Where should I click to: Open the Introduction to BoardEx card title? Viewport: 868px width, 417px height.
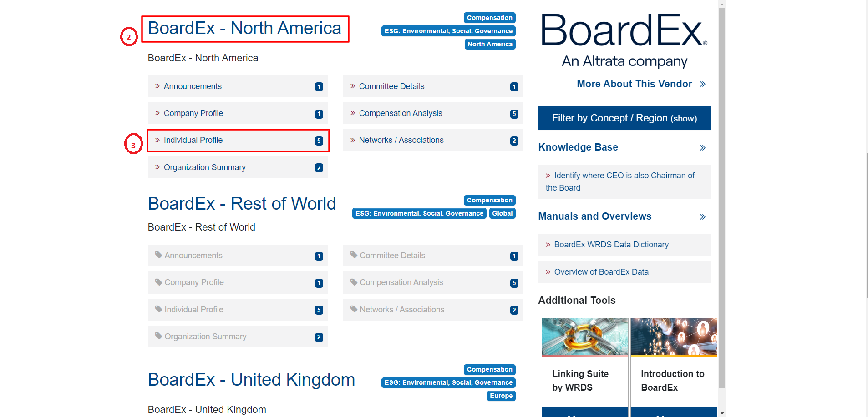pyautogui.click(x=673, y=381)
